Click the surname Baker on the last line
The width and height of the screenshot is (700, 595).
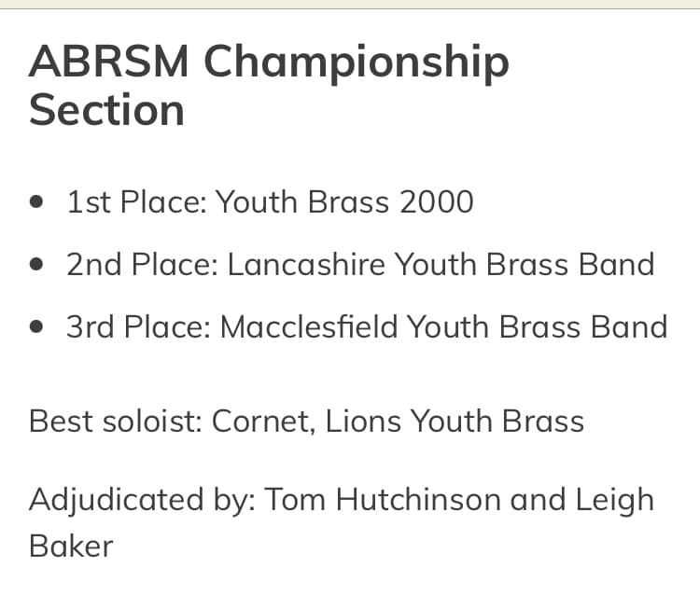coord(71,545)
